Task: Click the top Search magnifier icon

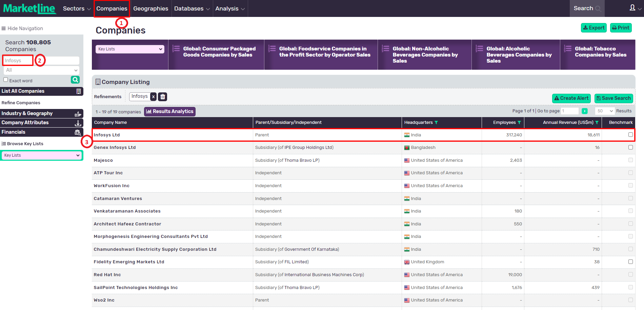Action: [598, 8]
